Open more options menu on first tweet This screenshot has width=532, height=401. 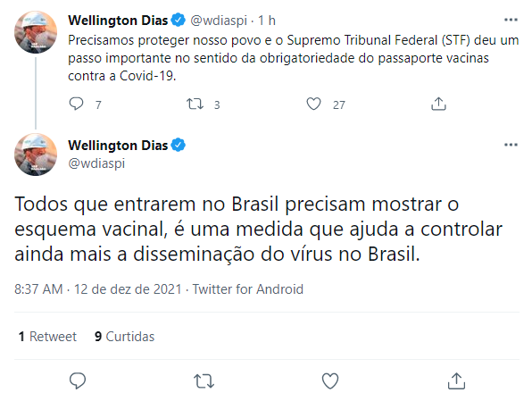pyautogui.click(x=511, y=20)
